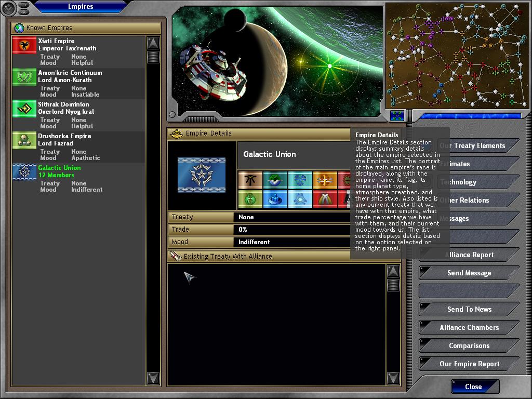Open the Comparisons view

[469, 346]
